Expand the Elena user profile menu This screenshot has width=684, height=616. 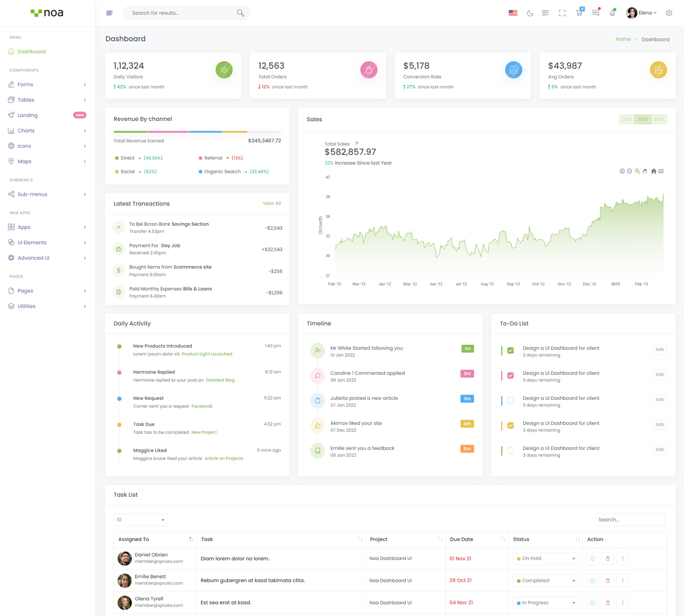pyautogui.click(x=642, y=13)
